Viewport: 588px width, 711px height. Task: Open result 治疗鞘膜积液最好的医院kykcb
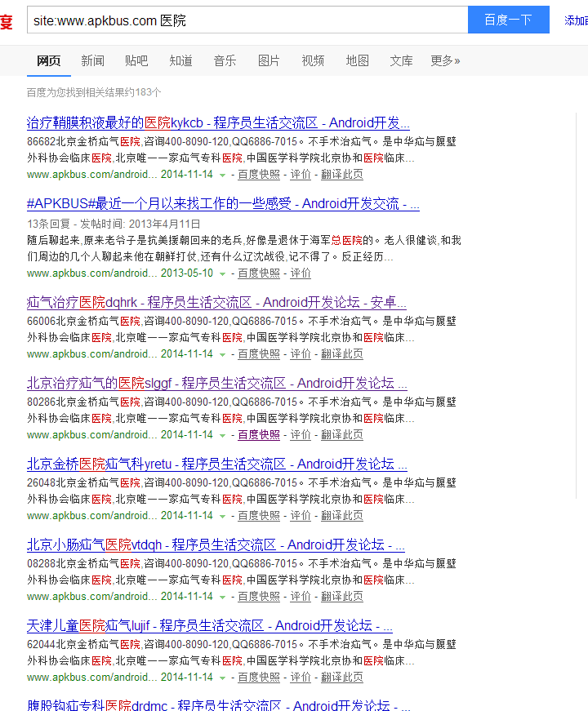pos(218,123)
